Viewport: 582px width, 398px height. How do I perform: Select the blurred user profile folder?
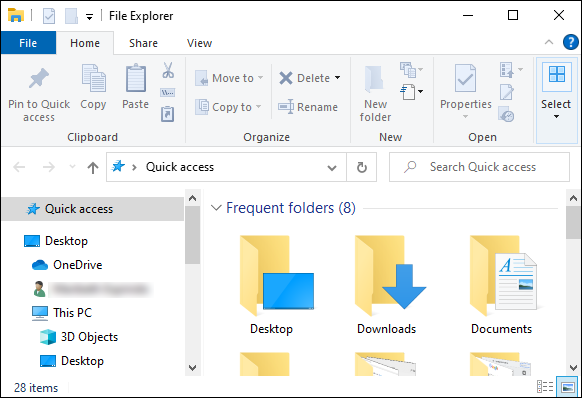pos(93,289)
